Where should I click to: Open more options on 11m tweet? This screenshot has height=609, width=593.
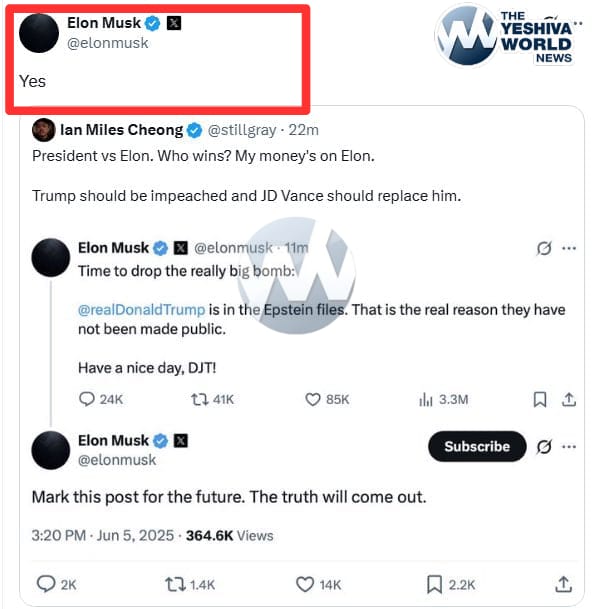point(569,248)
